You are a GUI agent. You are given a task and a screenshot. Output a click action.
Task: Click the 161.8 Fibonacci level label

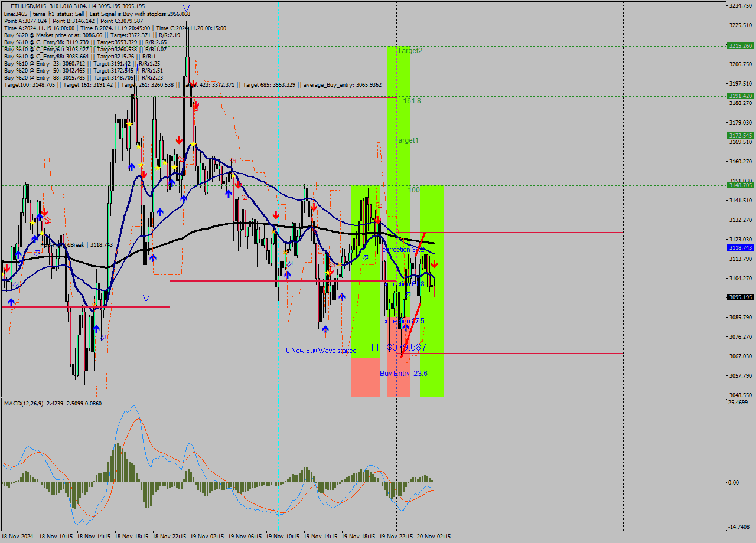[x=412, y=101]
